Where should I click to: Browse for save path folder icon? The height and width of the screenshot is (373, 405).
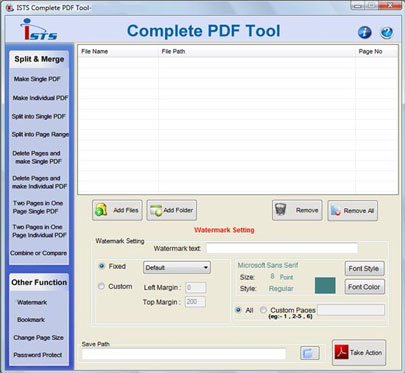(x=310, y=353)
